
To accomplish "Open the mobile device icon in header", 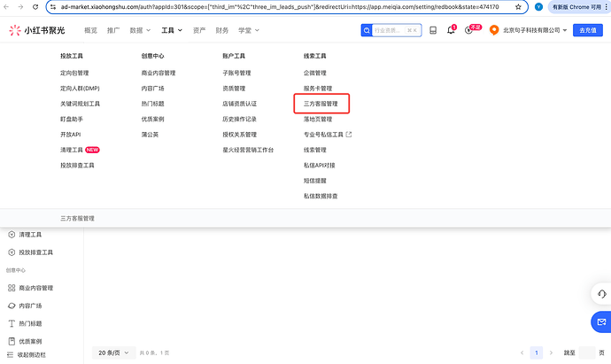I will click(433, 30).
